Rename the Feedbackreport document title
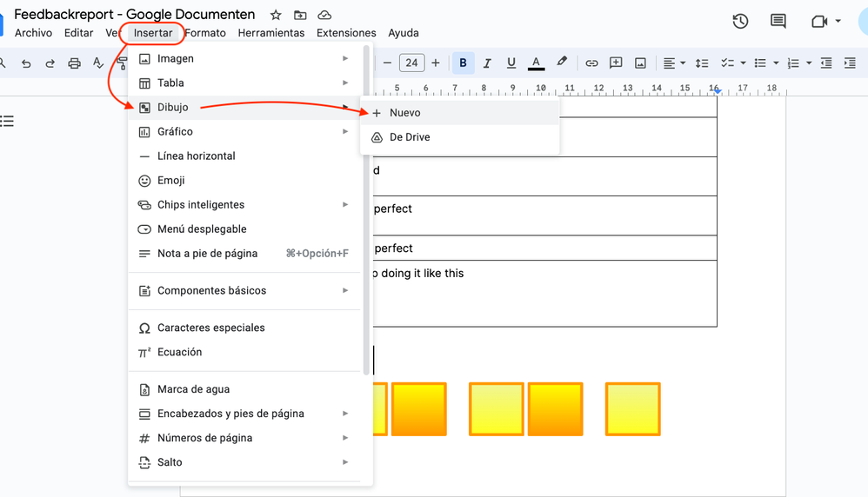Screen dimensions: 868x497 (135, 15)
